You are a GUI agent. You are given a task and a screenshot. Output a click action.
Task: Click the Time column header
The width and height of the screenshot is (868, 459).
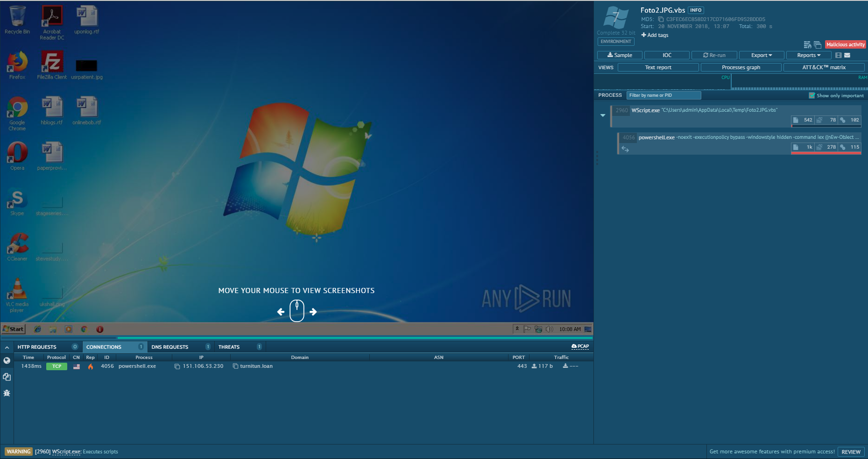click(28, 358)
